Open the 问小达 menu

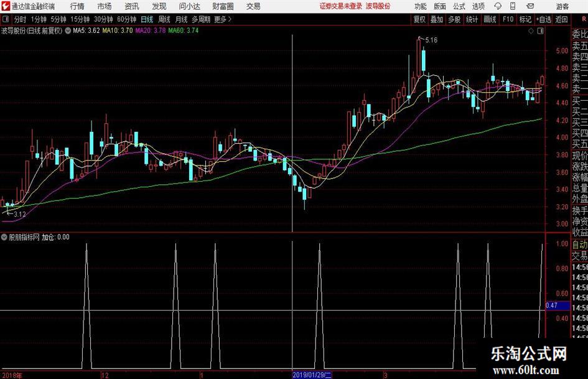coord(189,6)
